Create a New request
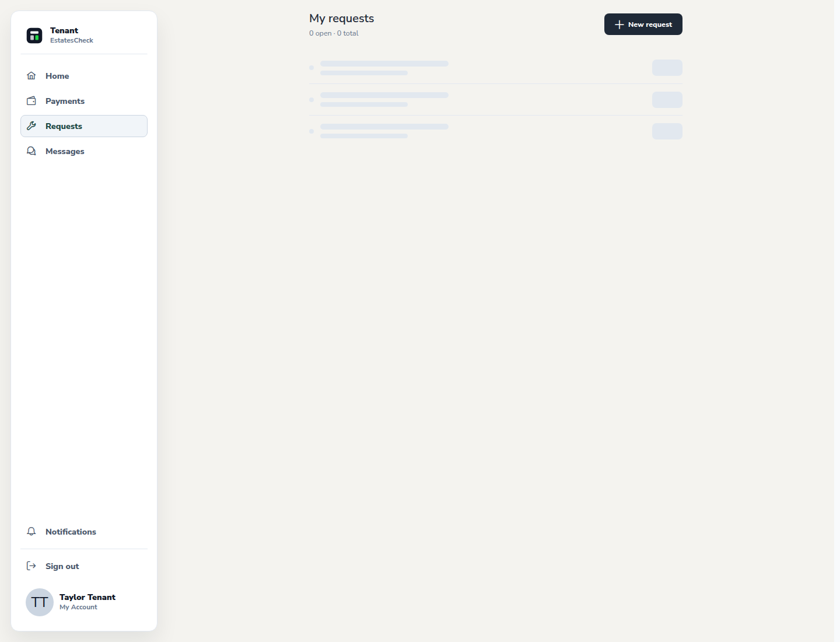Viewport: 840px width, 642px height. 643,25
